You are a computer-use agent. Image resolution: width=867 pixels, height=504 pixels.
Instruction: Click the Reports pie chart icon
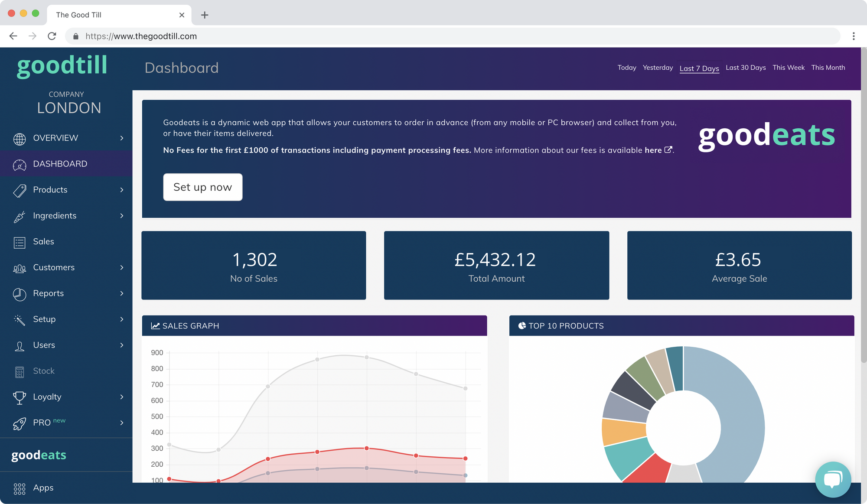pyautogui.click(x=20, y=294)
